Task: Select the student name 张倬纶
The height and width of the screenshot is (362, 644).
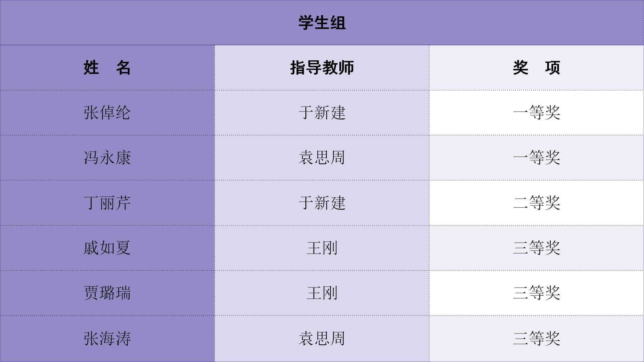Action: coord(107,112)
